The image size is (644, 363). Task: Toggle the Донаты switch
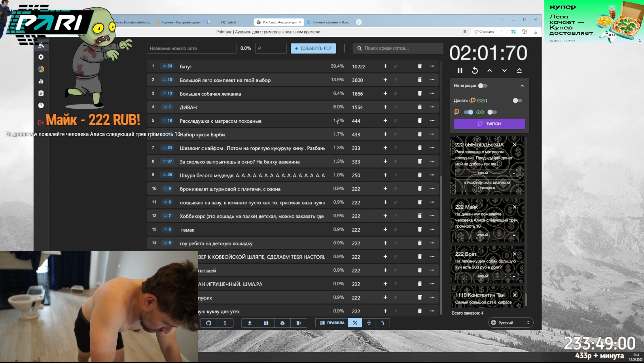pos(517,101)
